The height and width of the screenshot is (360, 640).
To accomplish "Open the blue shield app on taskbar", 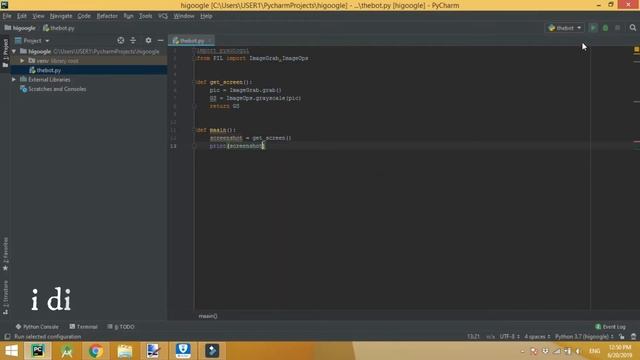I will [x=183, y=351].
